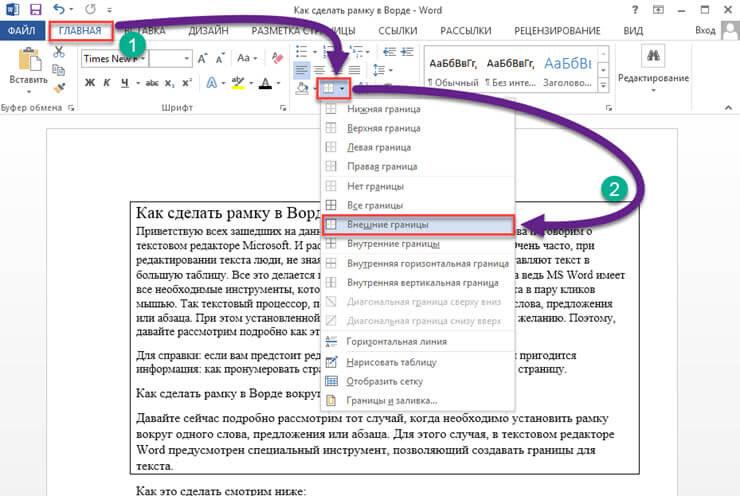Toggle subscript formatting
This screenshot has height=496, width=740.
[x=170, y=83]
